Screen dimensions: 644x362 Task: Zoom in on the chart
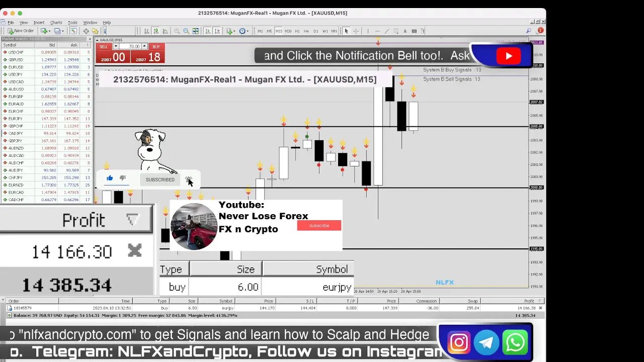click(x=177, y=31)
